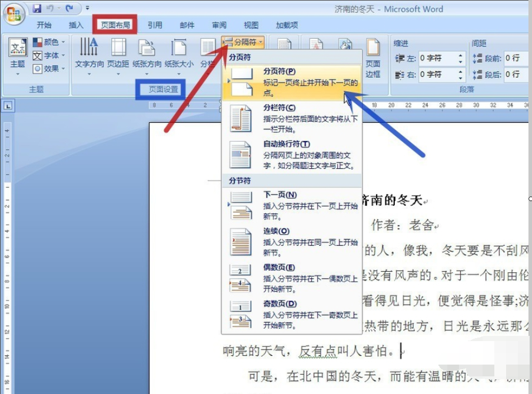Click the paragraph starting 可是，在北中国的冬天
The height and width of the screenshot is (394, 532).
(x=388, y=376)
